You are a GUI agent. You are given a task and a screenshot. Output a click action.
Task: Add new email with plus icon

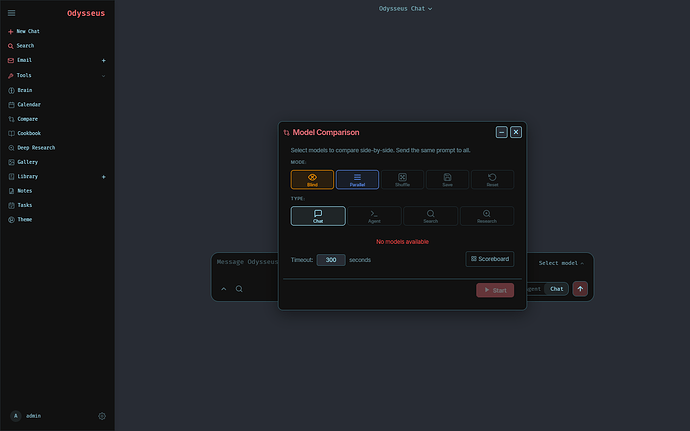tap(103, 60)
